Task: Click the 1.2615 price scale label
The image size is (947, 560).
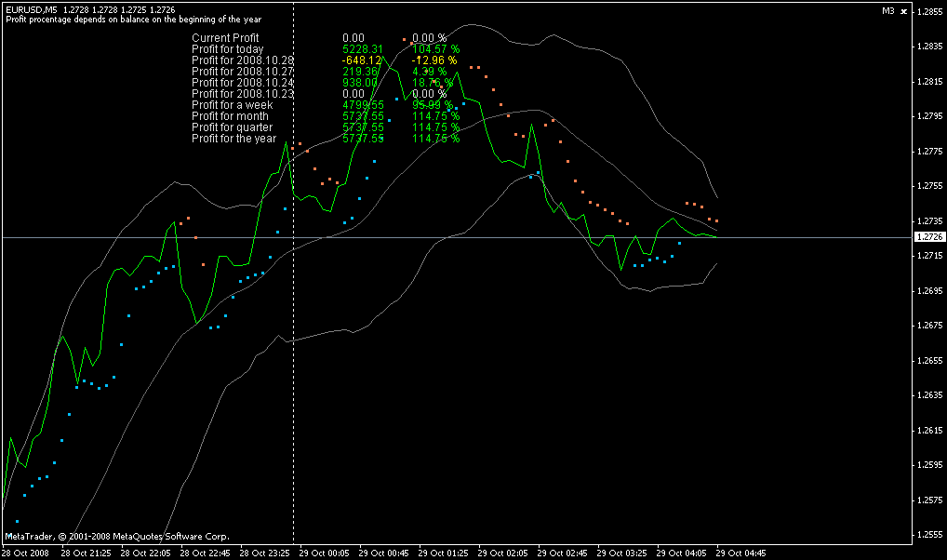Action: pyautogui.click(x=930, y=430)
